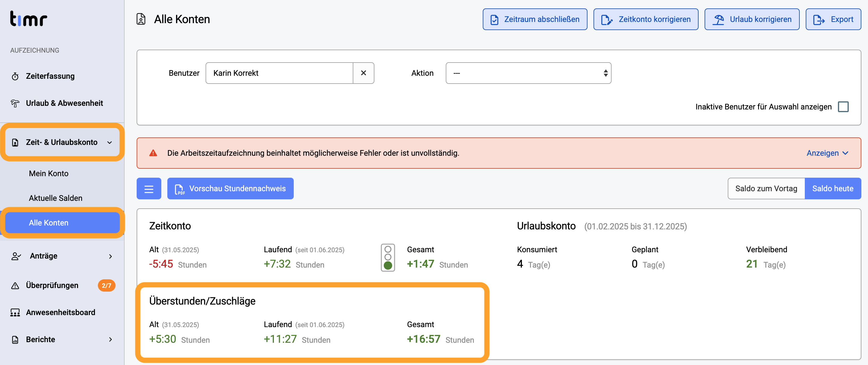This screenshot has height=365, width=868.
Task: Click the red warning triangle in alert
Action: (x=153, y=153)
